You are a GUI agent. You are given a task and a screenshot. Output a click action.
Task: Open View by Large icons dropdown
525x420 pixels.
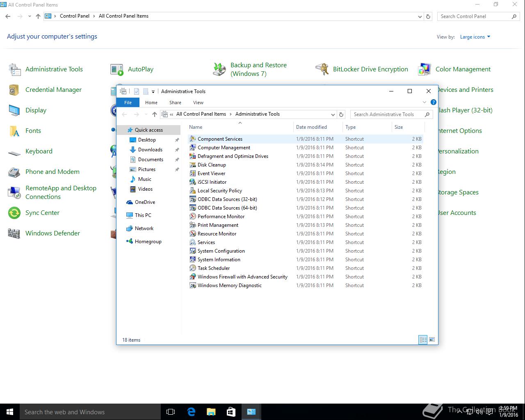[475, 37]
